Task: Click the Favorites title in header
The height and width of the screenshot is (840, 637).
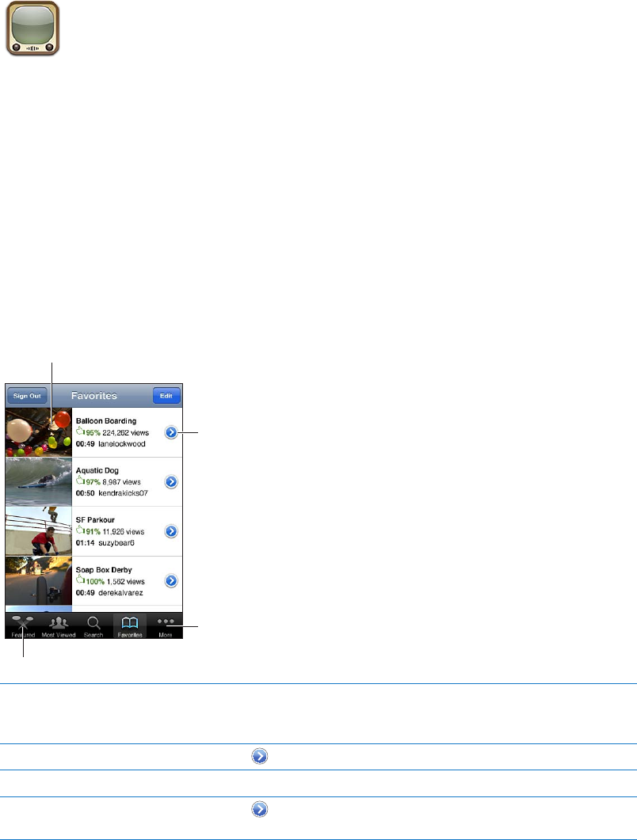Action: (94, 396)
